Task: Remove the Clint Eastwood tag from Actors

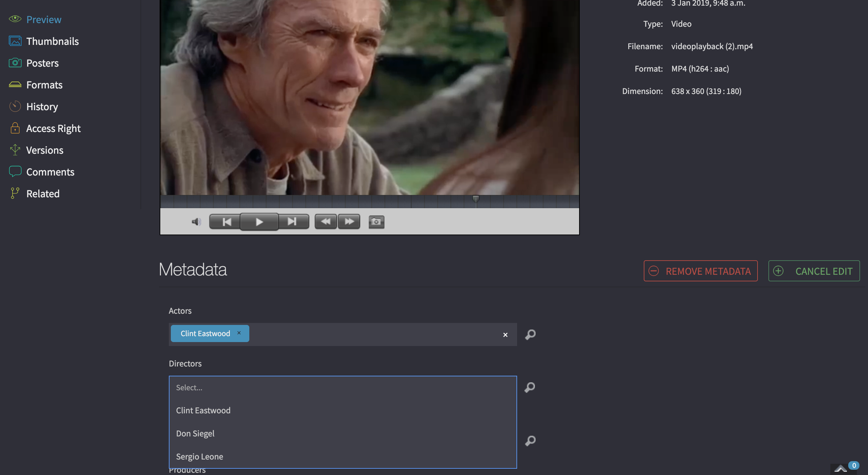Action: coord(239,333)
